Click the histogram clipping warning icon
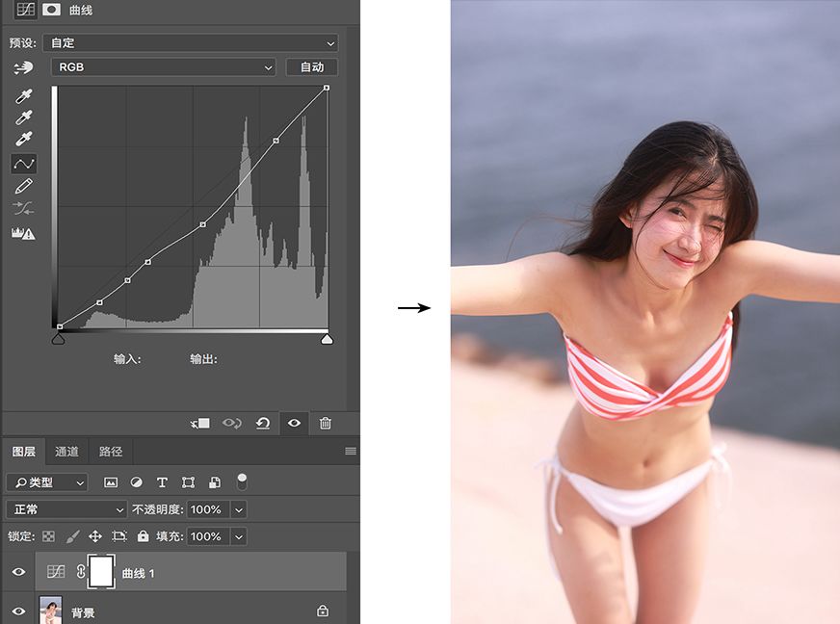Viewport: 840px width, 624px height. [x=23, y=233]
